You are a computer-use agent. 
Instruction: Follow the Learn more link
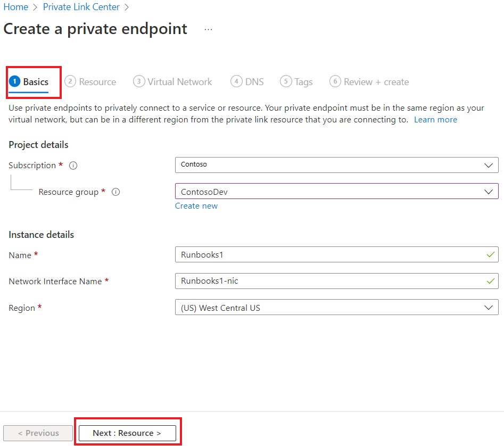pyautogui.click(x=435, y=120)
